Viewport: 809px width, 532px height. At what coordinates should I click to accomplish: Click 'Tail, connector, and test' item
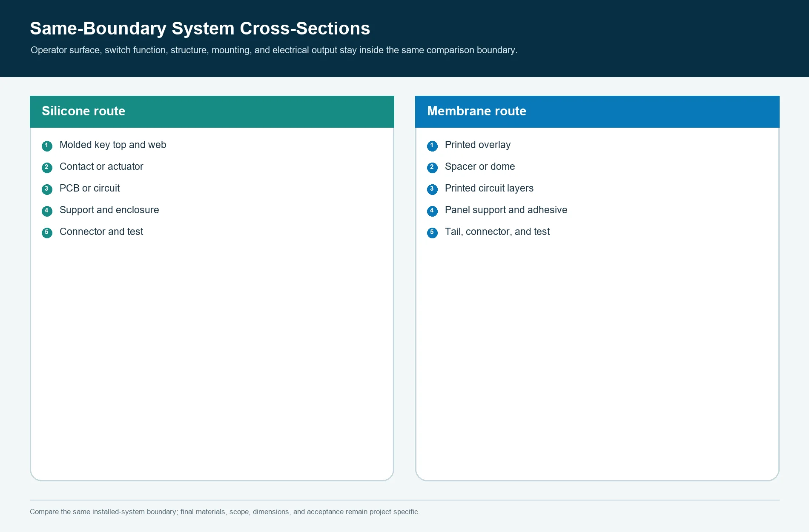[497, 232]
